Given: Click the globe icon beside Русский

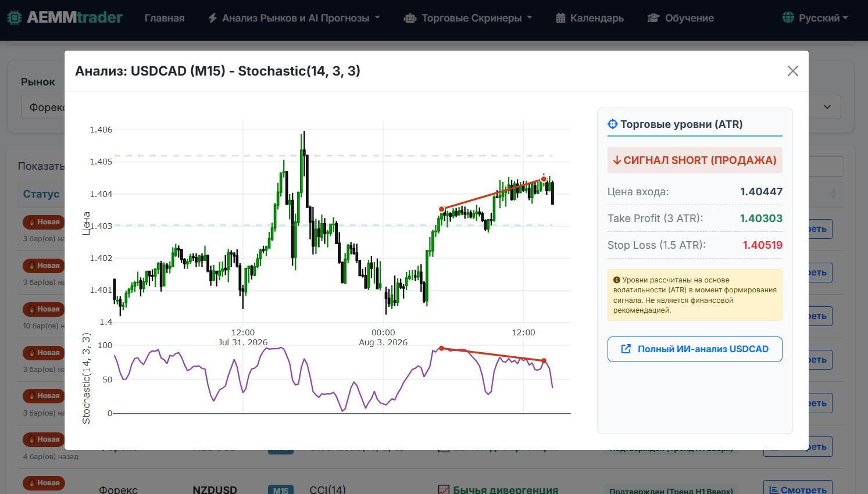Looking at the screenshot, I should click(x=788, y=17).
